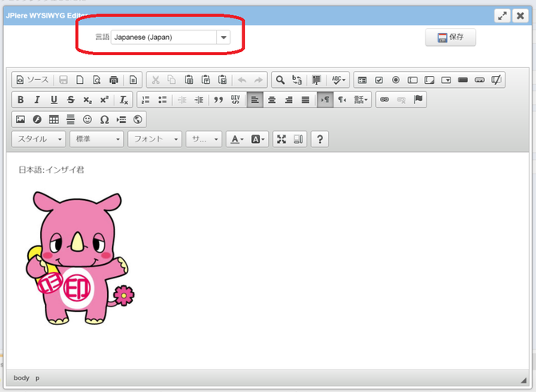The width and height of the screenshot is (536, 392).
Task: Insert an image with the picture icon
Action: (21, 120)
